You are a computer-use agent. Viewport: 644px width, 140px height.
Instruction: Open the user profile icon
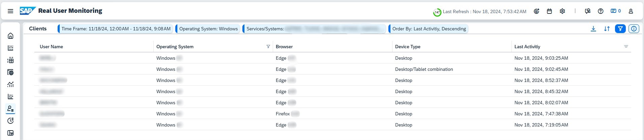631,11
